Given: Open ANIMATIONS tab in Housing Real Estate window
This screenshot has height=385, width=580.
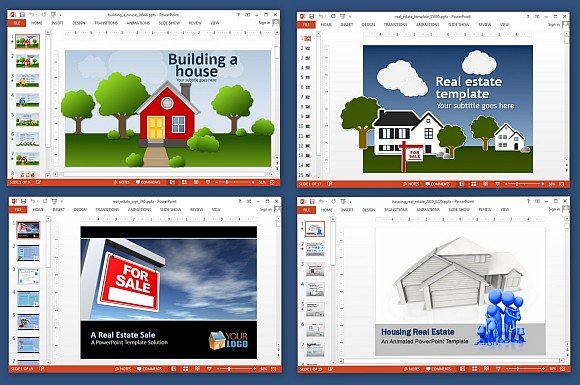Looking at the screenshot, I should (428, 209).
